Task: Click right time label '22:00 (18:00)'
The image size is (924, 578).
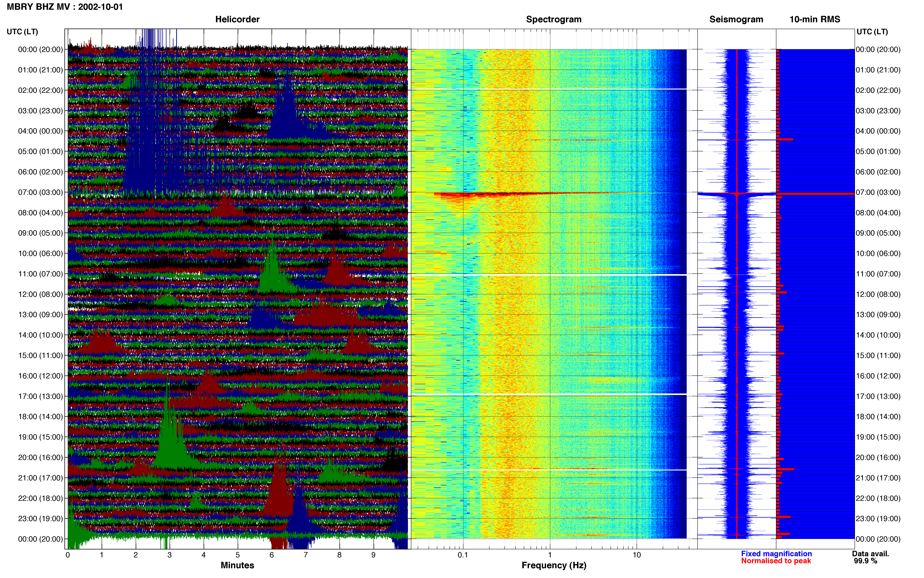Action: click(x=878, y=498)
